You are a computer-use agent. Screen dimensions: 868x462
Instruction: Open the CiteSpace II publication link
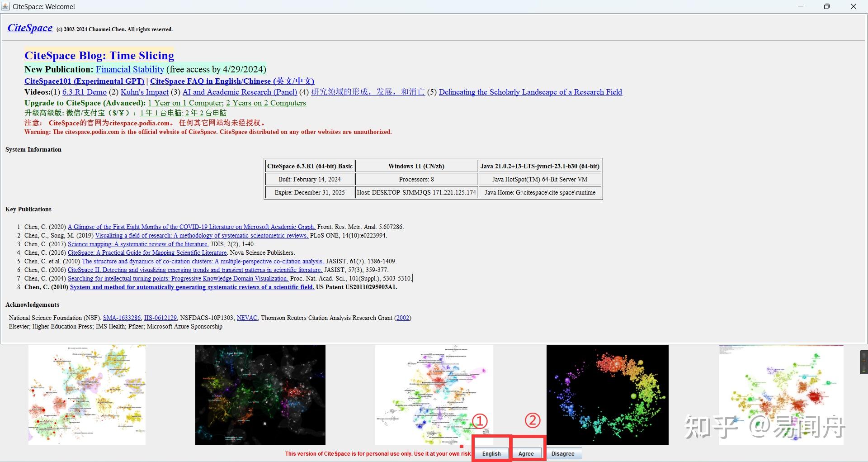click(195, 270)
